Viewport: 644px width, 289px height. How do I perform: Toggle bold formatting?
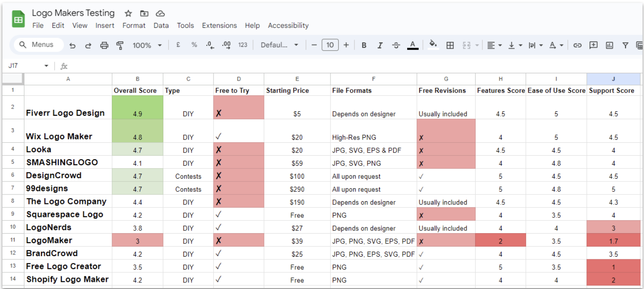pos(364,45)
